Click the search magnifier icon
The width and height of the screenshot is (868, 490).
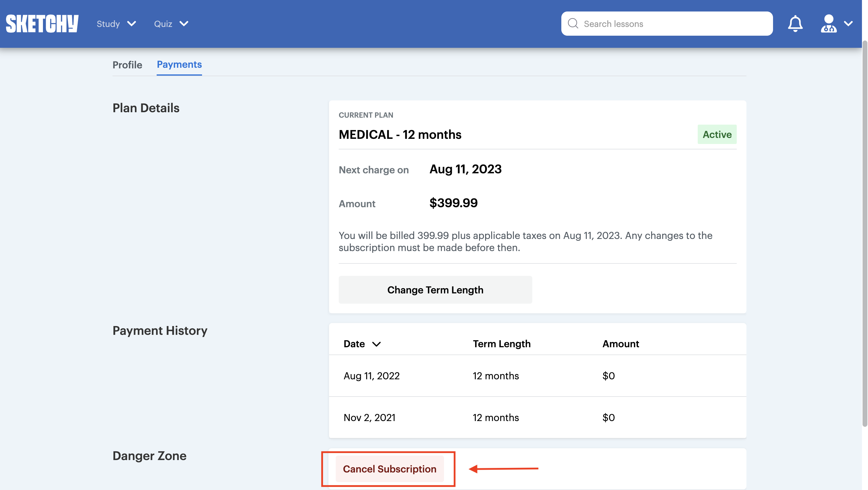pos(573,24)
